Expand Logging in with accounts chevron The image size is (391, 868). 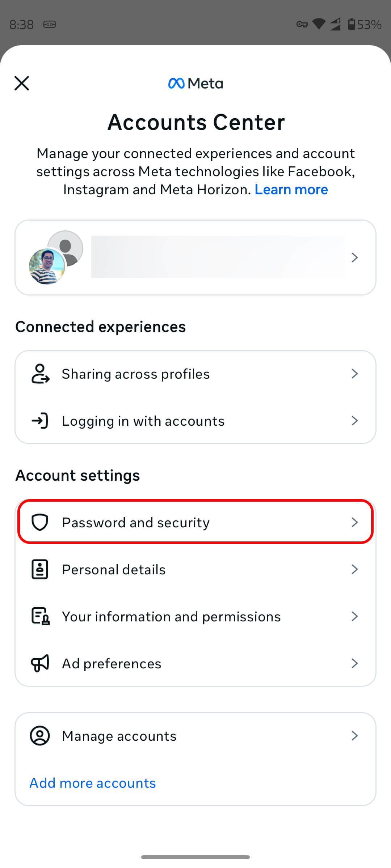click(355, 421)
